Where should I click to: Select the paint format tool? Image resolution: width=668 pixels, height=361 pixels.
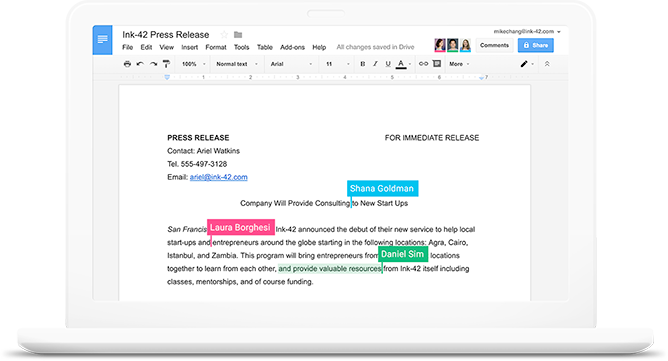[166, 64]
